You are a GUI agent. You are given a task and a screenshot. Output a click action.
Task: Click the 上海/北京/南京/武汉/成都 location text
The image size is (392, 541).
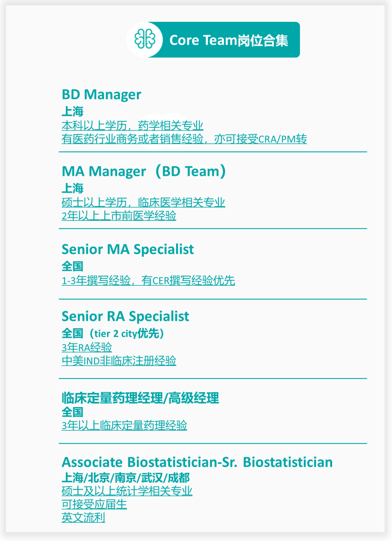[126, 477]
